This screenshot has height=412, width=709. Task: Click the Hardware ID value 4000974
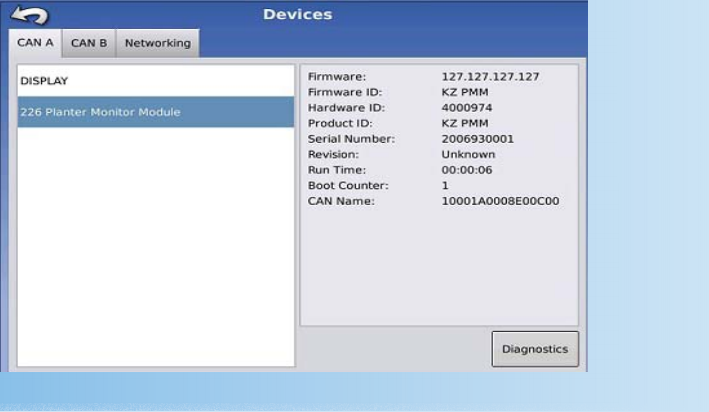coord(467,108)
